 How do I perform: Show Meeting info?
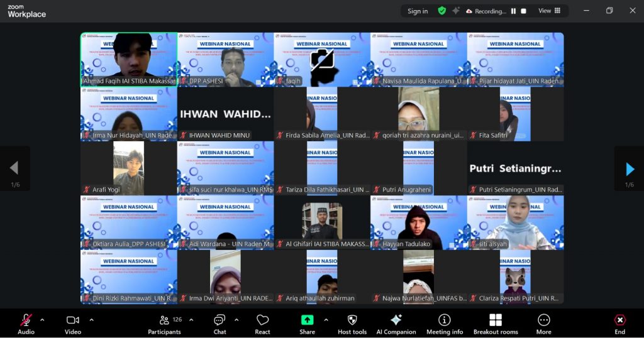point(445,323)
